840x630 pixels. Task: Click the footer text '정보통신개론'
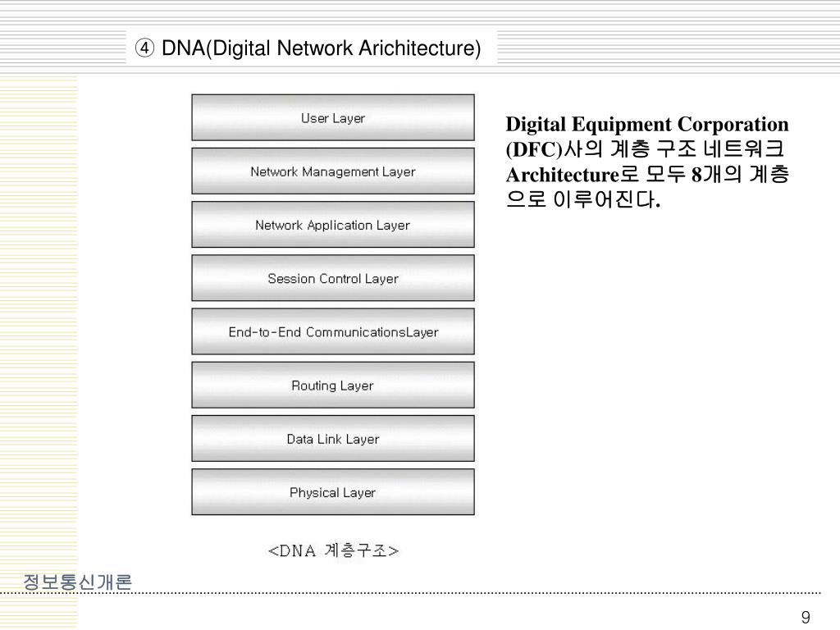pyautogui.click(x=78, y=582)
